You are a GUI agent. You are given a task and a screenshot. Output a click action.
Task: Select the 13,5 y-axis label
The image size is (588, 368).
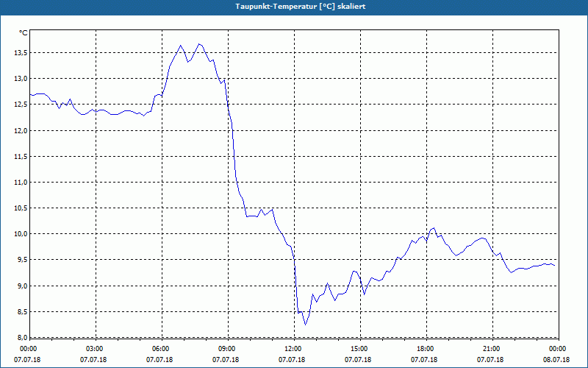click(21, 53)
